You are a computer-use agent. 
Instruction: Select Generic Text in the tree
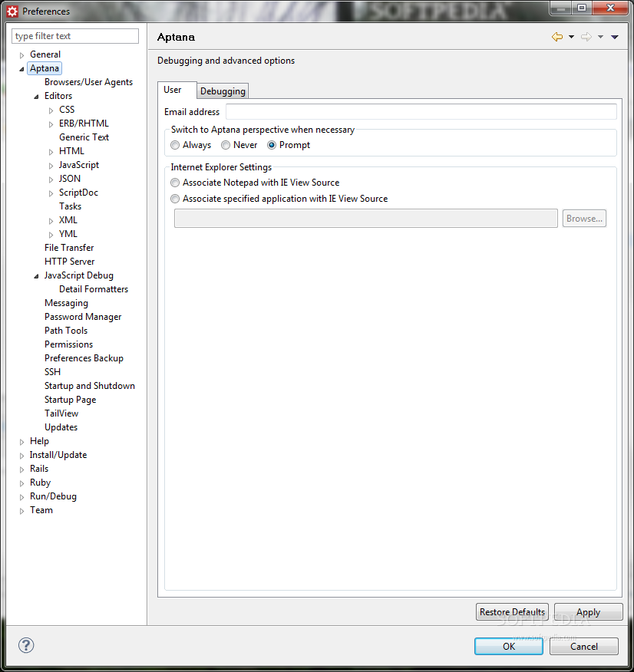pos(84,137)
